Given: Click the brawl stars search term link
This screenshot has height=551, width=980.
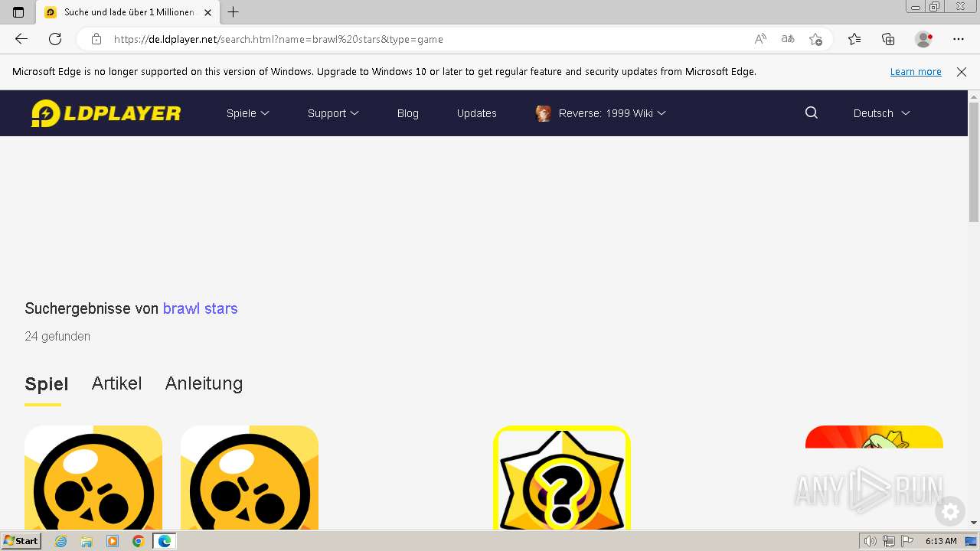Looking at the screenshot, I should (x=201, y=308).
